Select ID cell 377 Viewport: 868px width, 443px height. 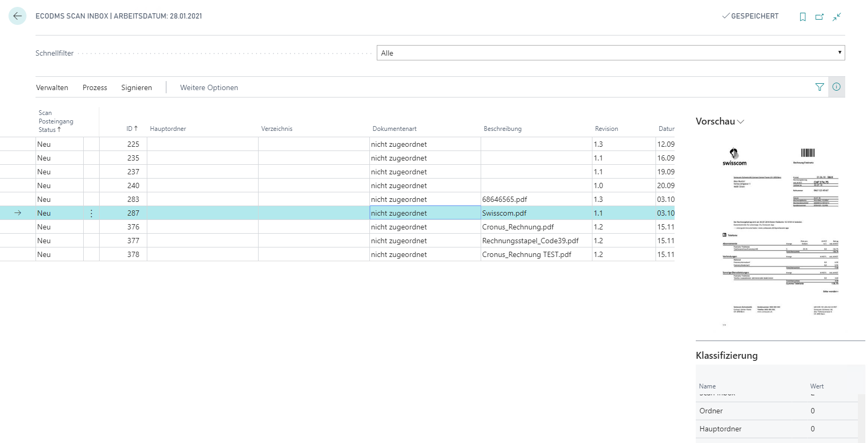123,241
